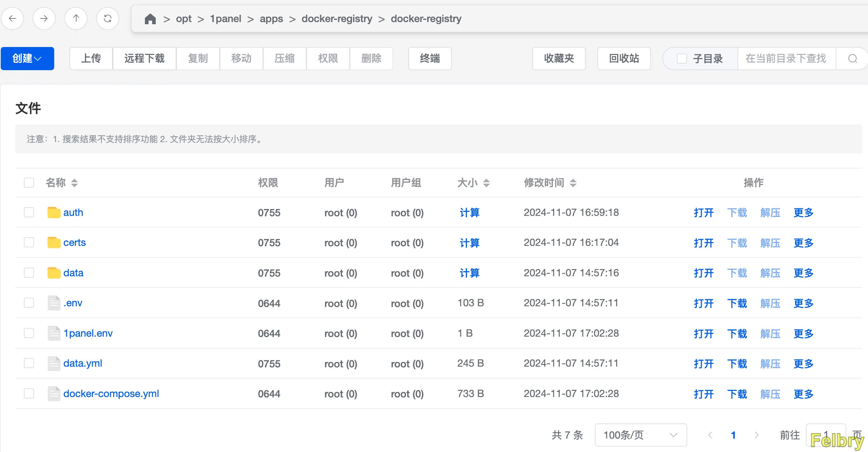The height and width of the screenshot is (452, 868).
Task: Go forward with the right arrow button
Action: [x=44, y=18]
